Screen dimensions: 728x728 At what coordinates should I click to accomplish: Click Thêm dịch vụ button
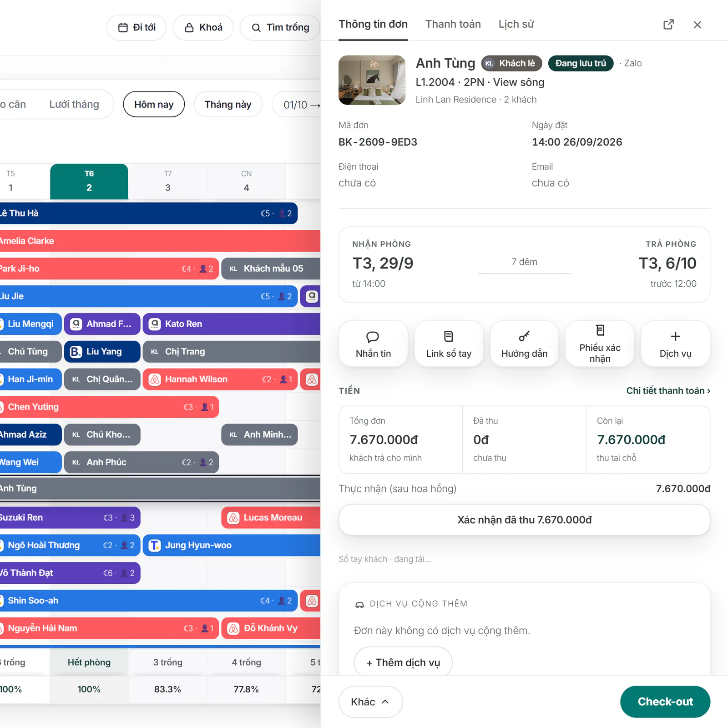403,662
